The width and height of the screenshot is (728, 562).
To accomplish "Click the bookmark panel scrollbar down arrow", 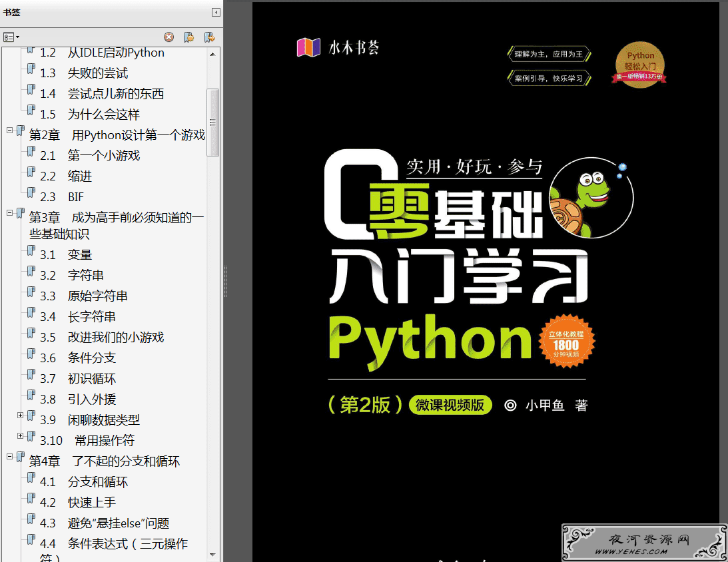I will tap(212, 555).
